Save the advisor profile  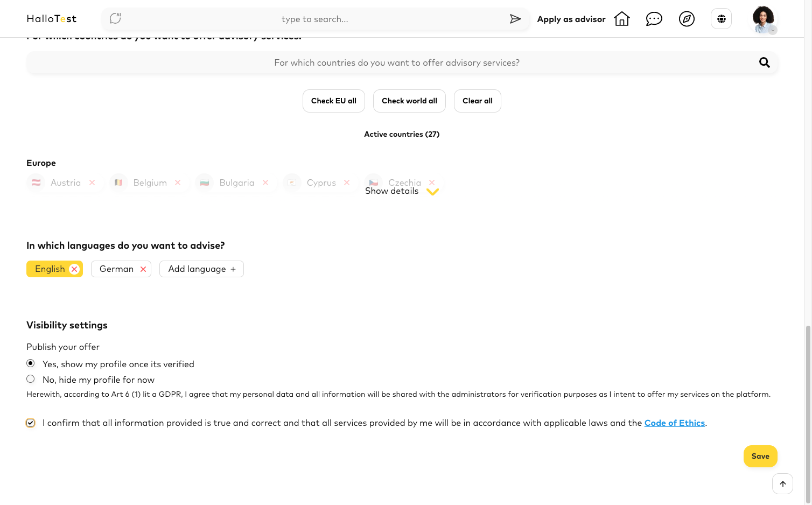click(x=760, y=456)
